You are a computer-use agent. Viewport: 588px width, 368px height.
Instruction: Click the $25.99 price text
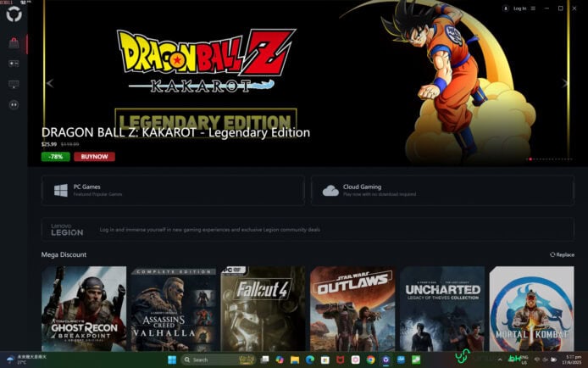pos(49,144)
